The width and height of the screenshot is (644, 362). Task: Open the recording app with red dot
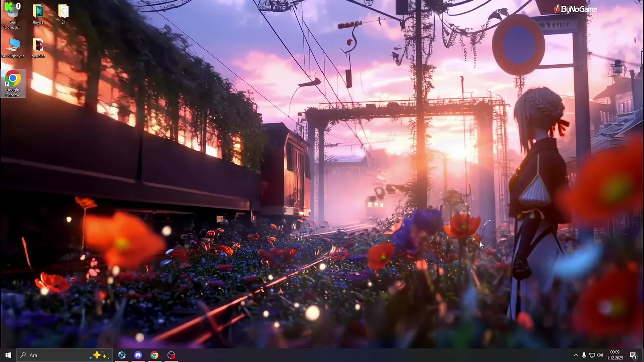(x=171, y=355)
